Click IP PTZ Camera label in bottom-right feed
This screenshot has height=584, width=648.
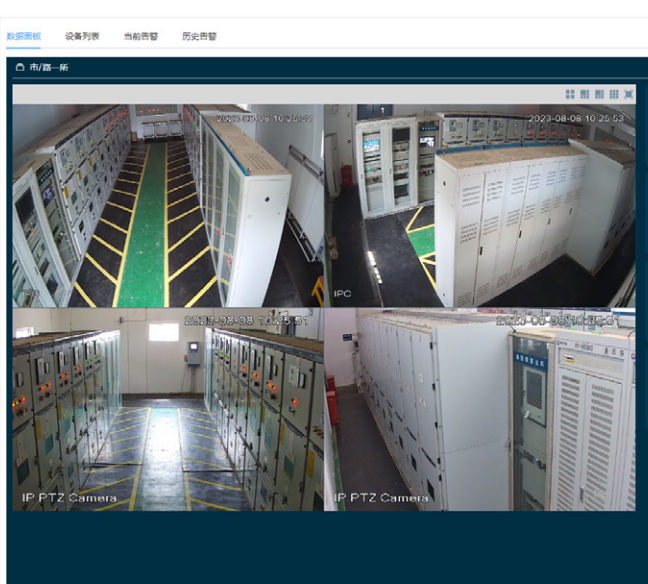[x=381, y=497]
